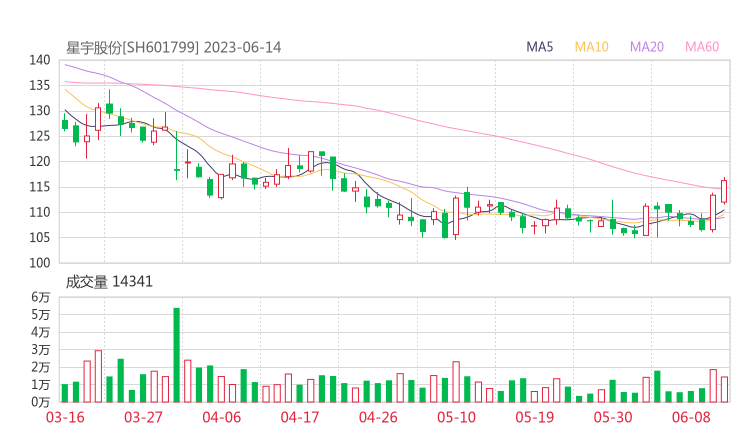
Task: Click the 04-17 date axis label
Action: pos(300,417)
